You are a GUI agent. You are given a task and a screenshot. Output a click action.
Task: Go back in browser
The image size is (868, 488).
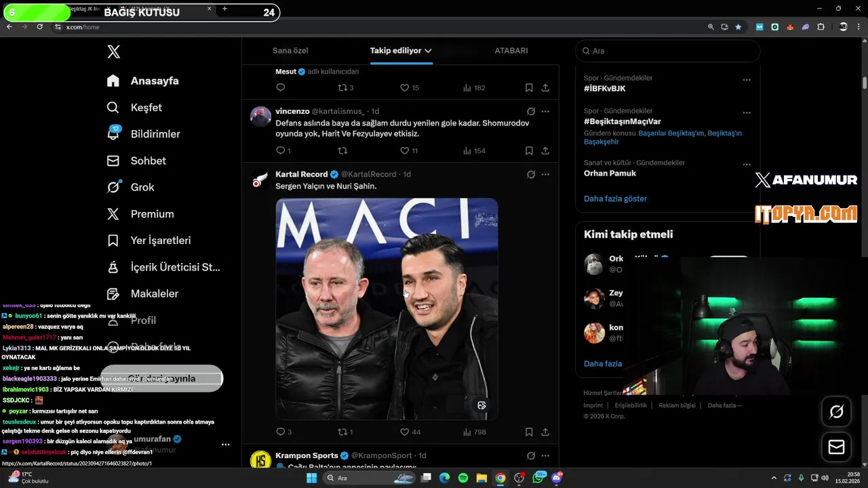[x=9, y=26]
